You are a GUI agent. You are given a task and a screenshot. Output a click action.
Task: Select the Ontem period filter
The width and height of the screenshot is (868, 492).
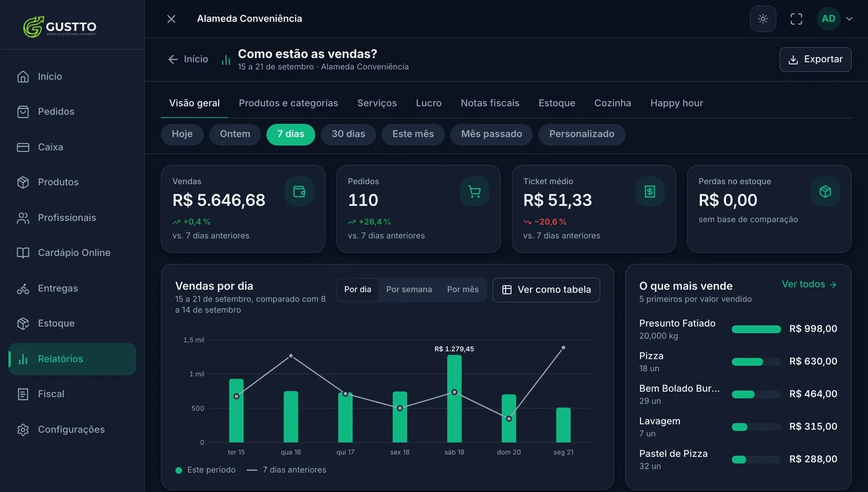235,134
